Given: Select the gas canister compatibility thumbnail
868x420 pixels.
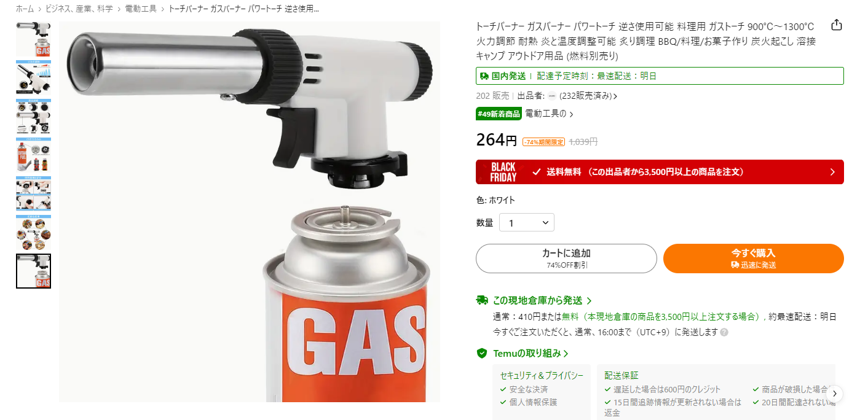Looking at the screenshot, I should [33, 155].
